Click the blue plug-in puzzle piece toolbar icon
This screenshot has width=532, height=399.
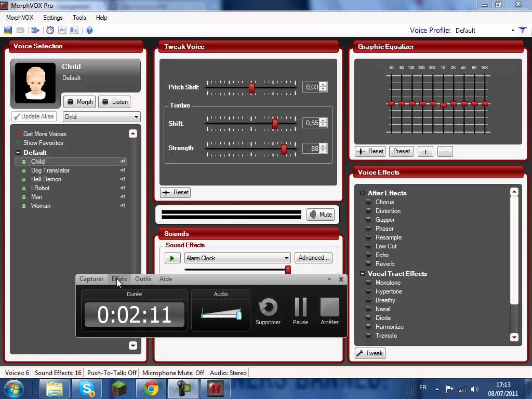point(35,30)
